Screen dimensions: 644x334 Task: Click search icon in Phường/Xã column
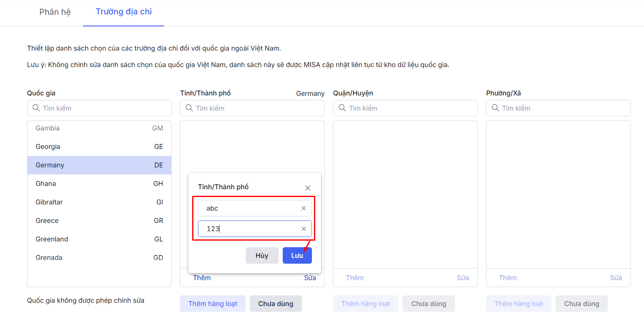coord(495,108)
